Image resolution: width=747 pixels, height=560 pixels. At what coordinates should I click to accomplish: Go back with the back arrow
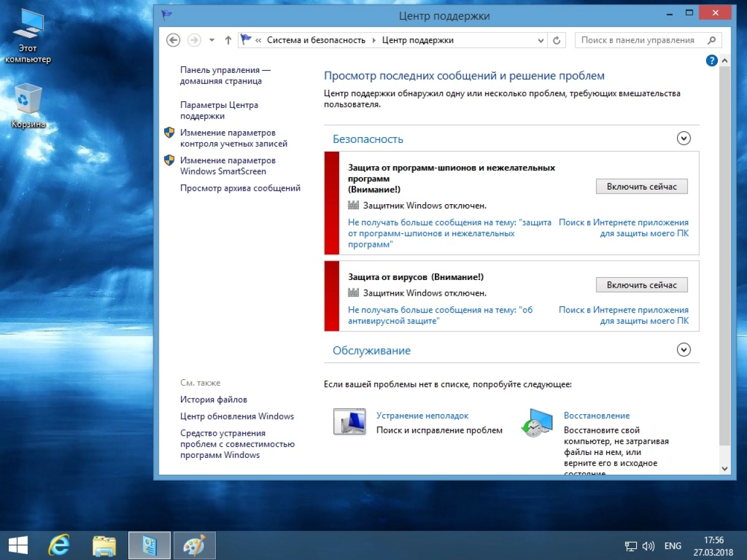click(173, 40)
